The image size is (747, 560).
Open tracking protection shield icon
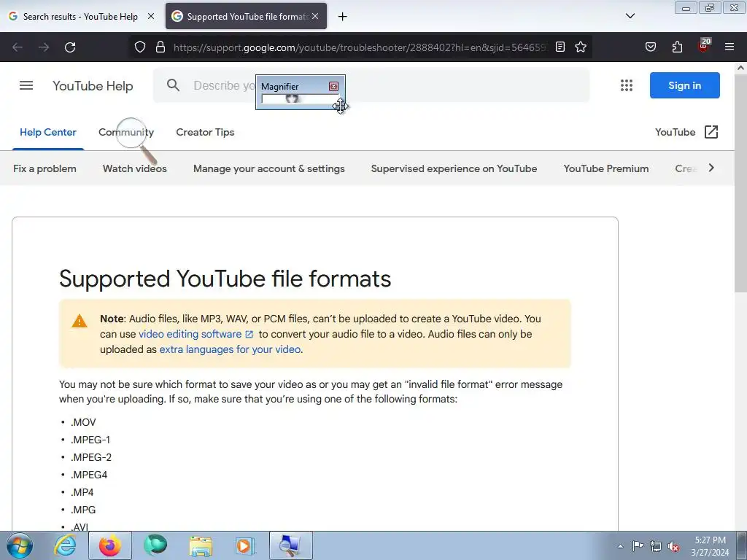point(139,47)
